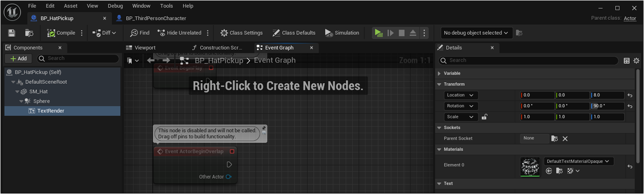Screen dimensions: 644x194
Task: Close the BP_HatPickup tab
Action: tap(105, 18)
